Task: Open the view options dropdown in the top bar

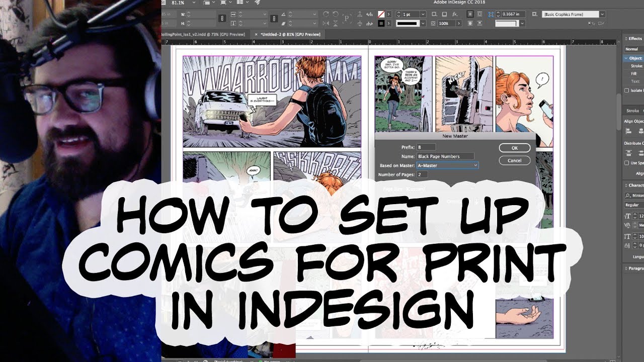Action: 213,3
